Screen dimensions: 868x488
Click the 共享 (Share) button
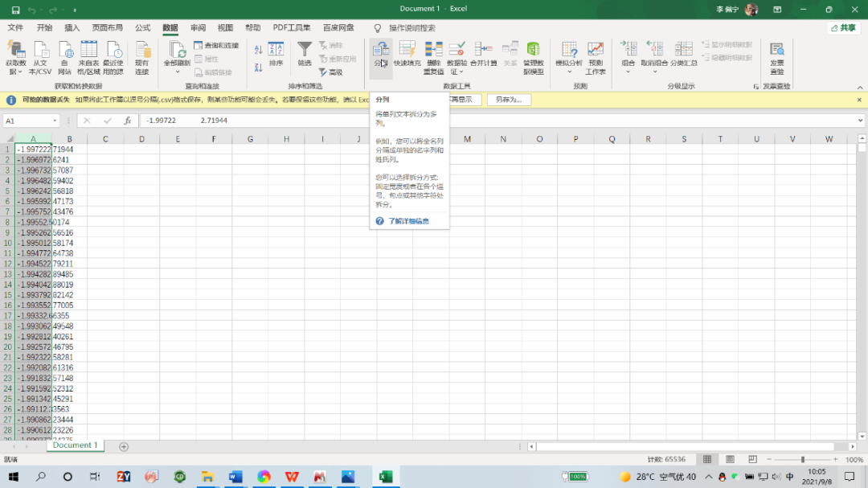point(844,27)
